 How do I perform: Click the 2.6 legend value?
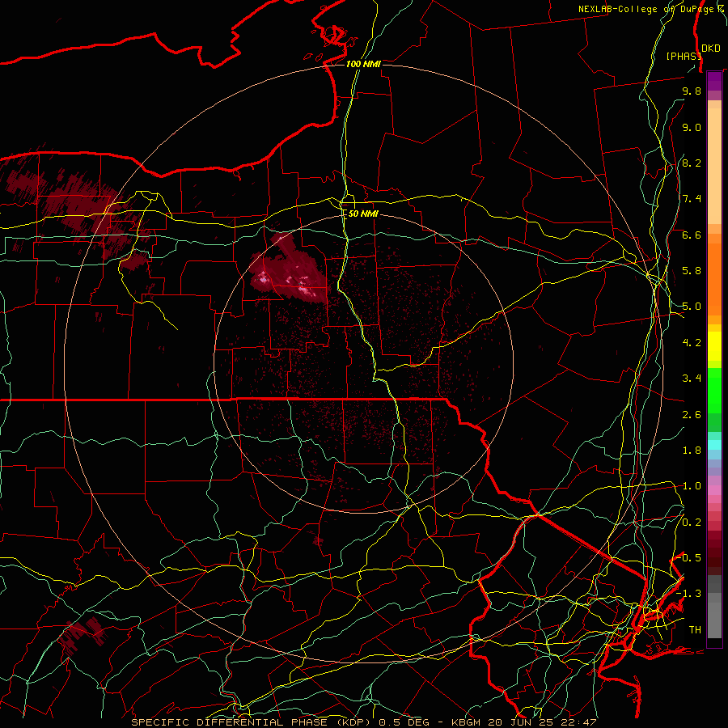coord(692,415)
